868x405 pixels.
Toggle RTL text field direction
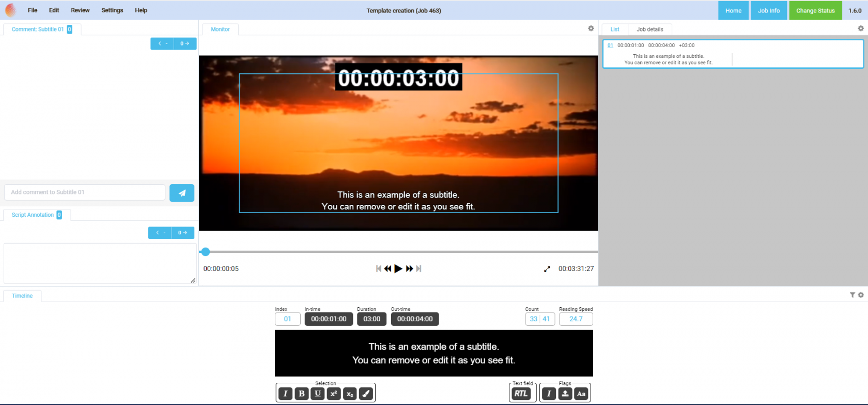(521, 394)
